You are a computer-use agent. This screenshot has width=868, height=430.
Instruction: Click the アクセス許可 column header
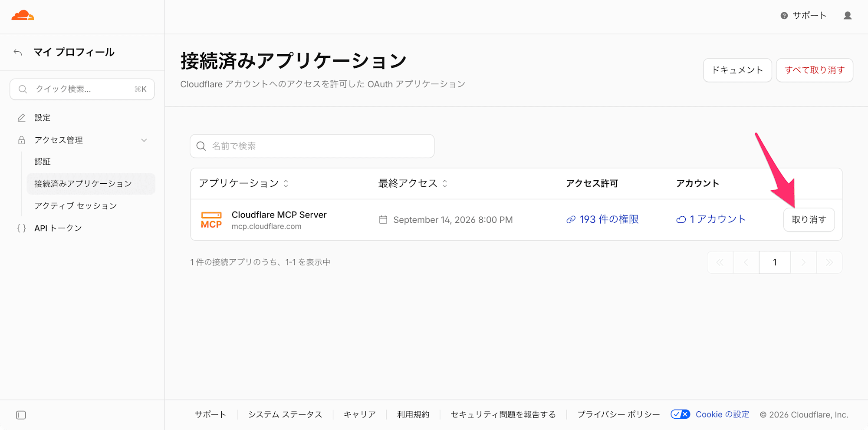point(592,183)
